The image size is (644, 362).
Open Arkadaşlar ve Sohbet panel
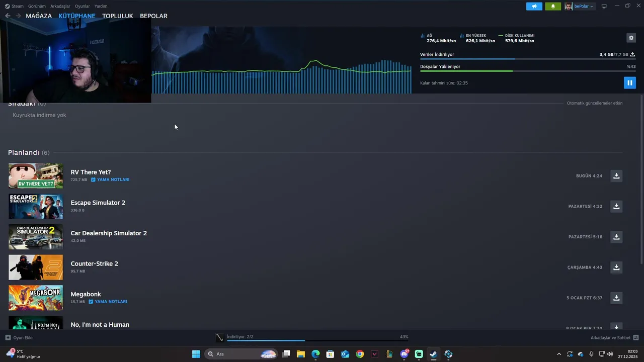pyautogui.click(x=614, y=337)
